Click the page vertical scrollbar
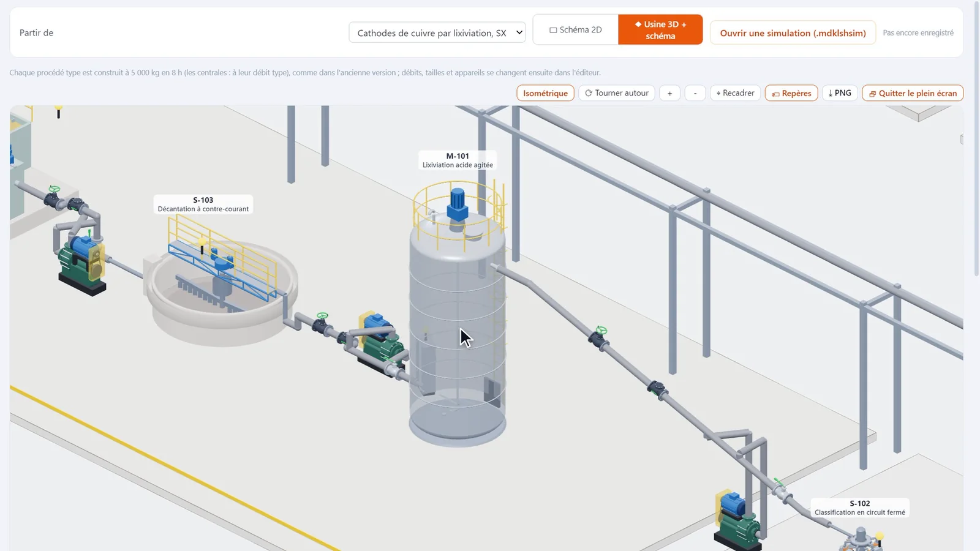The width and height of the screenshot is (980, 551). pyautogui.click(x=977, y=138)
